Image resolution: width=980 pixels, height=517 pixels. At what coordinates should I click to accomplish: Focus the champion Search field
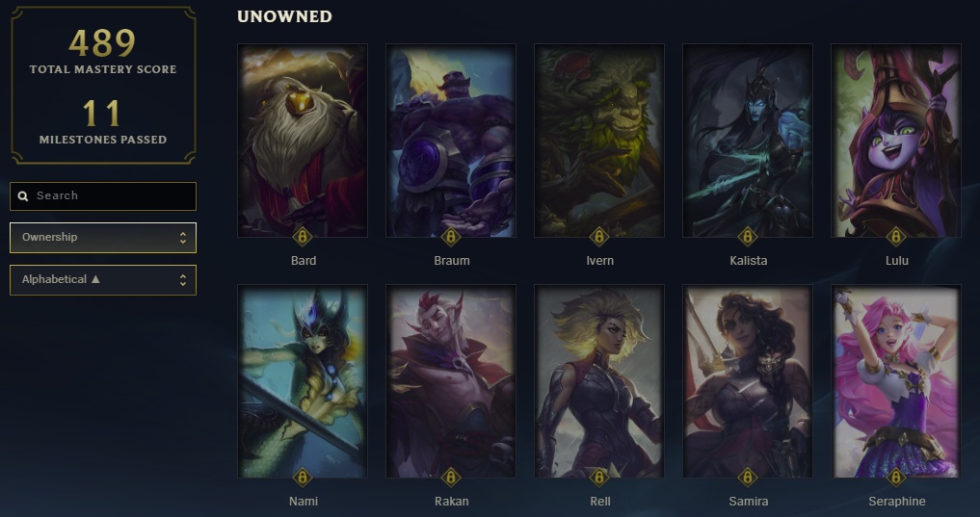[103, 196]
